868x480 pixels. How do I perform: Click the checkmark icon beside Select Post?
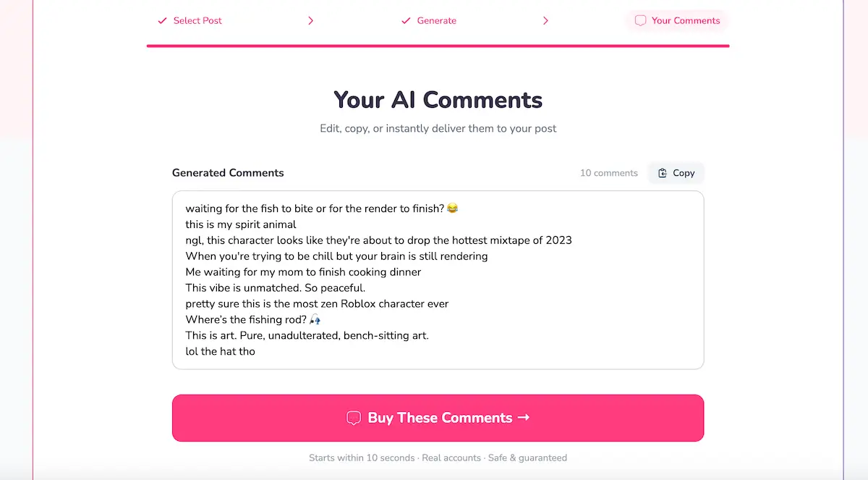click(162, 21)
